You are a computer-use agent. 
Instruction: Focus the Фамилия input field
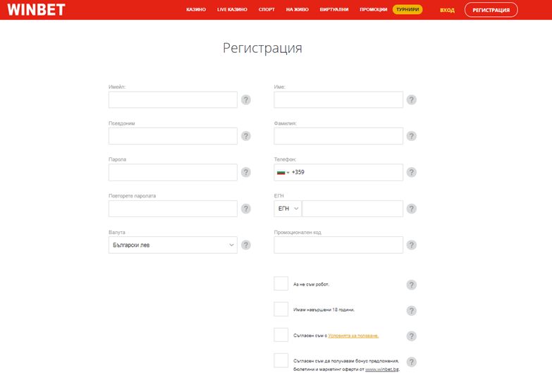coord(338,136)
